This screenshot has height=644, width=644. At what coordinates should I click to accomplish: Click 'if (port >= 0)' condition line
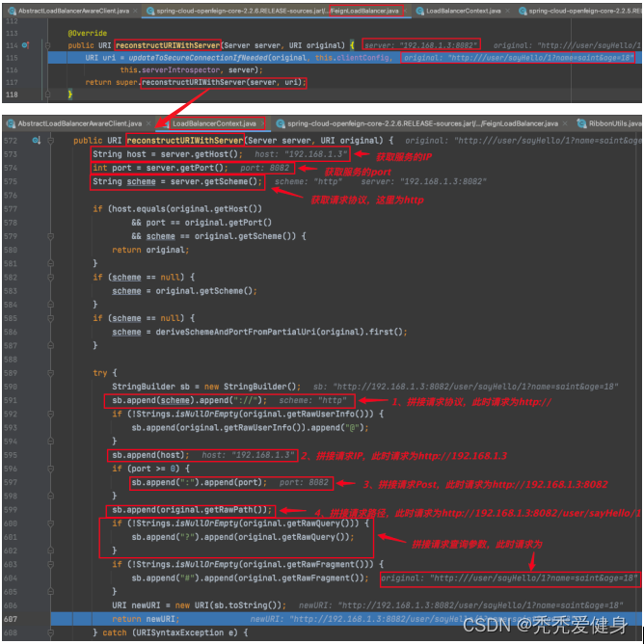point(150,469)
